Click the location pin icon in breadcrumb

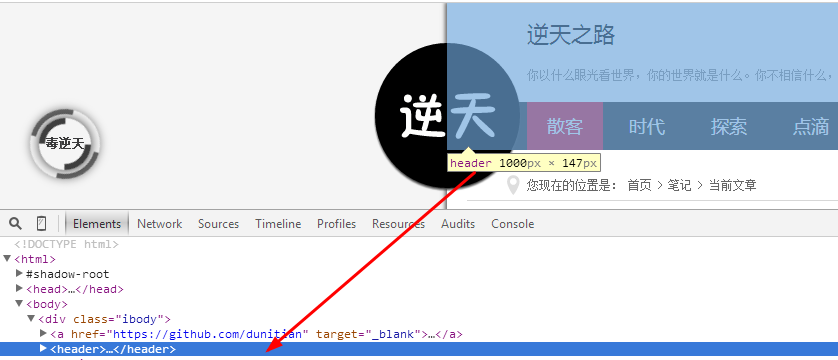[513, 185]
